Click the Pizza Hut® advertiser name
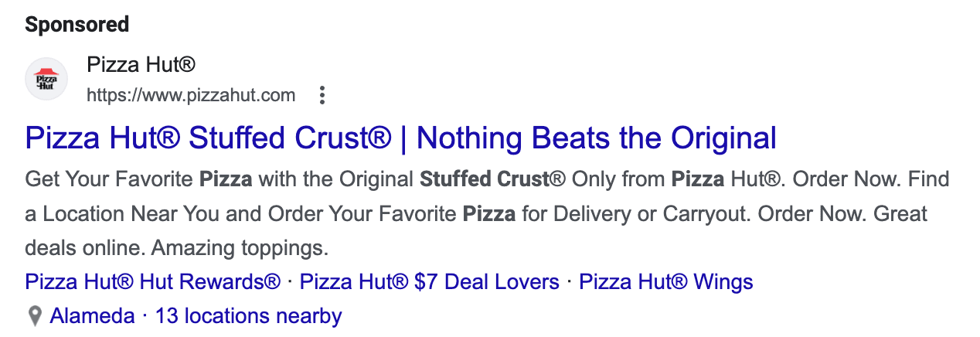The height and width of the screenshot is (337, 980). click(x=141, y=64)
